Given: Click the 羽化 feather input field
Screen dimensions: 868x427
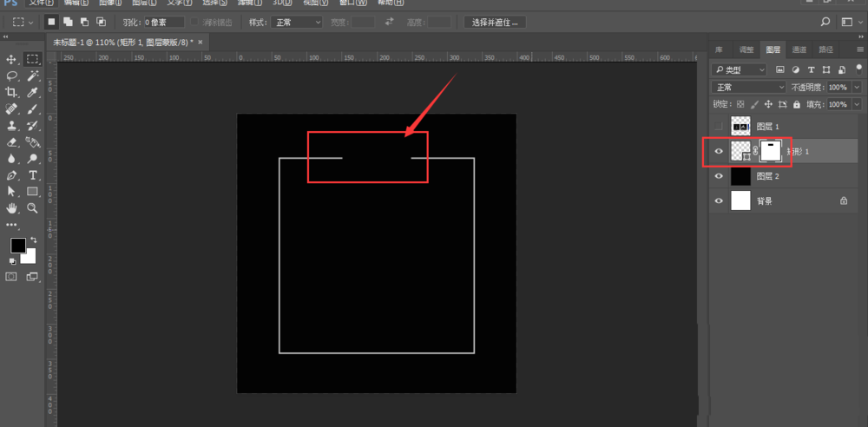Looking at the screenshot, I should (x=163, y=22).
